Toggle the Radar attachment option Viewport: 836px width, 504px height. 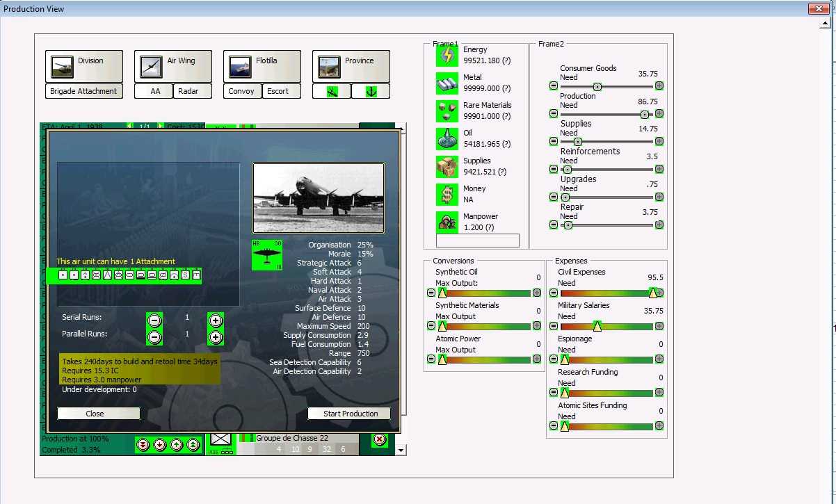[192, 90]
